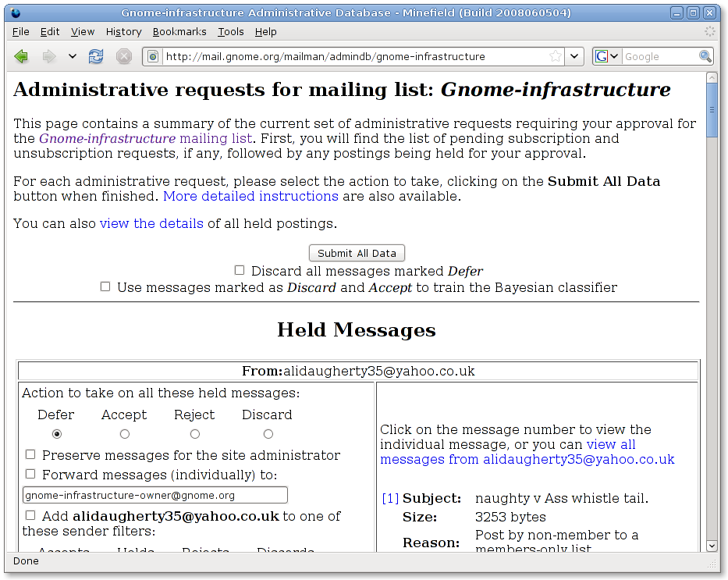Open the File menu
The height and width of the screenshot is (580, 728).
click(21, 31)
